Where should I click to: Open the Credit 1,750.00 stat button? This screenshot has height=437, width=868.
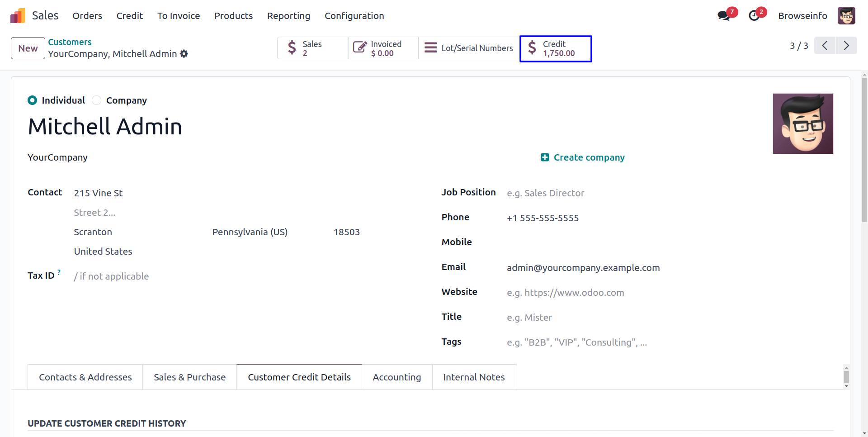555,48
